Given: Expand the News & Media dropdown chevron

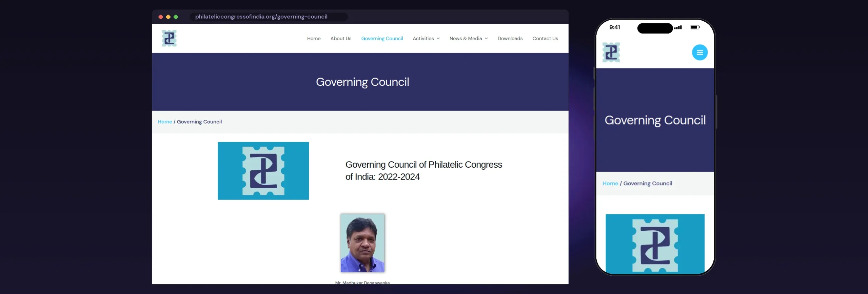Looking at the screenshot, I should (x=486, y=39).
